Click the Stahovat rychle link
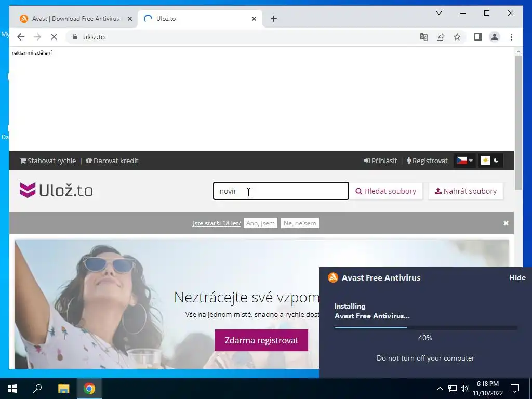Screen dimensions: 532x399 click(x=48, y=161)
